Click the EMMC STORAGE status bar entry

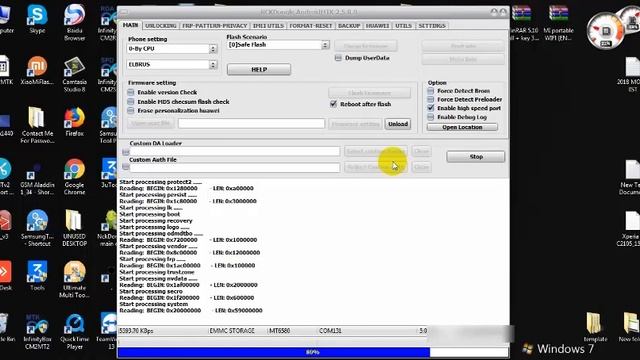[x=232, y=331]
